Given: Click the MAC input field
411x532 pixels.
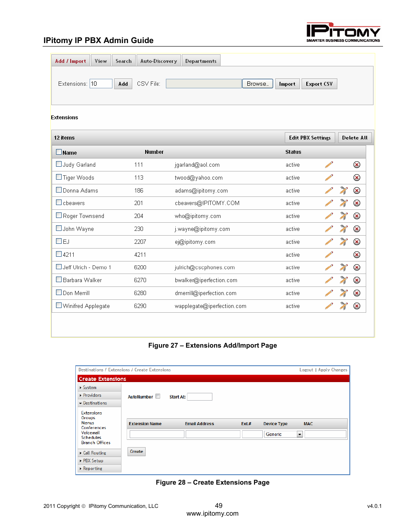Looking at the screenshot, I should (x=325, y=434).
